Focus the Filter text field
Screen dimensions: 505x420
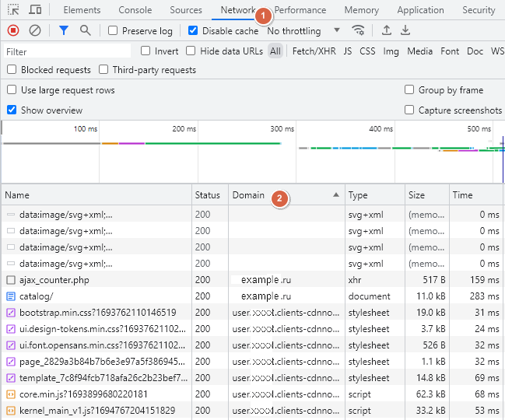click(66, 51)
